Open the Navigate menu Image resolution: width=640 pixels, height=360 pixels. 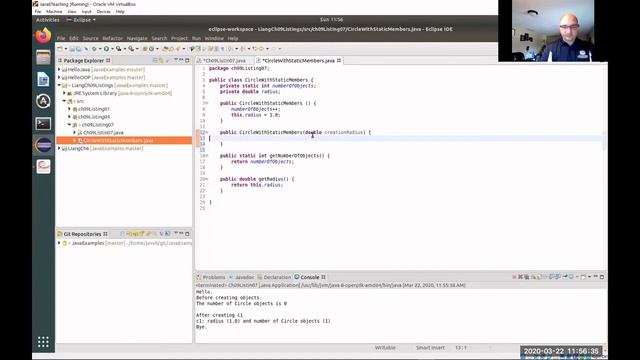(x=137, y=38)
